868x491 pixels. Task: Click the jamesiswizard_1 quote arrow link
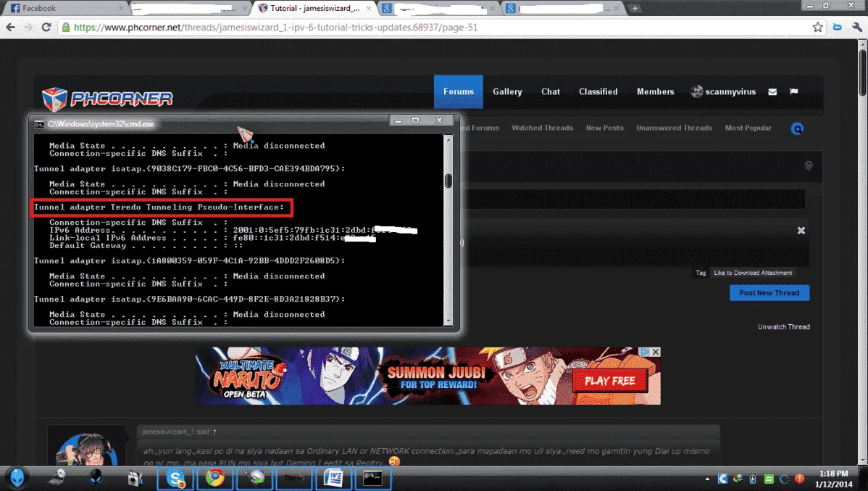(x=214, y=432)
